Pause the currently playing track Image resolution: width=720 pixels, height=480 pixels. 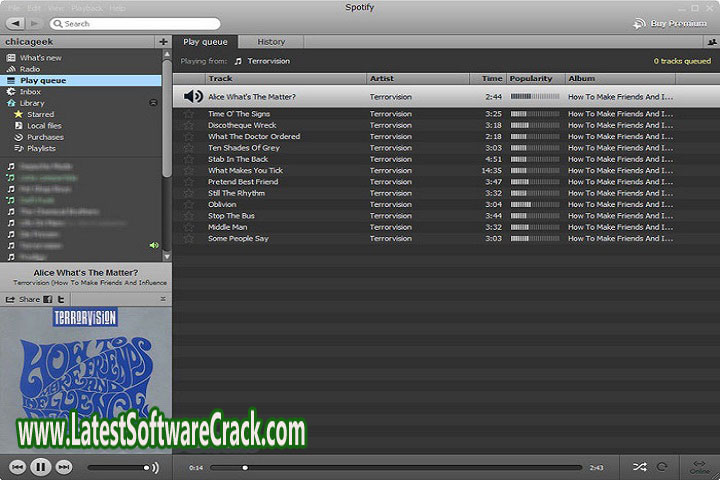(40, 467)
